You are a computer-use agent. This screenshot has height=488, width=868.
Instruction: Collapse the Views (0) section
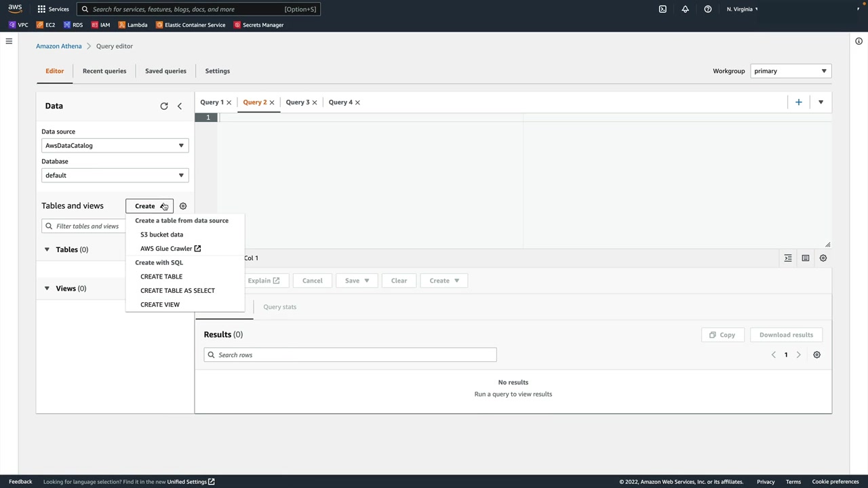click(x=47, y=289)
